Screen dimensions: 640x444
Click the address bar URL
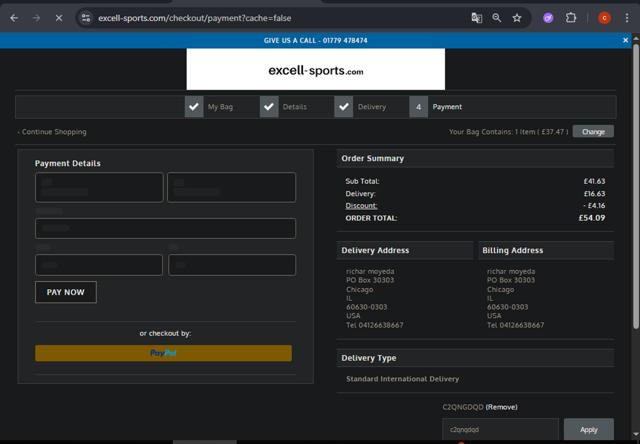click(195, 18)
